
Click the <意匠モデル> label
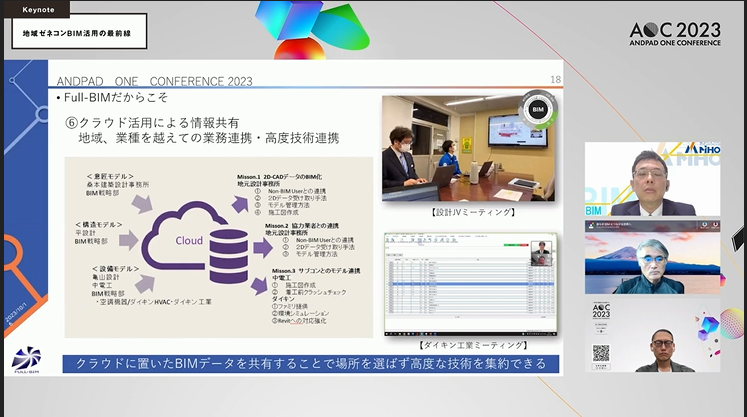point(111,176)
